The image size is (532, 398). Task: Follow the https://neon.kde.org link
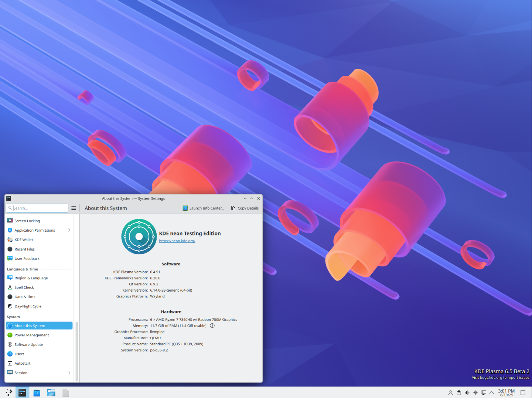coord(177,241)
